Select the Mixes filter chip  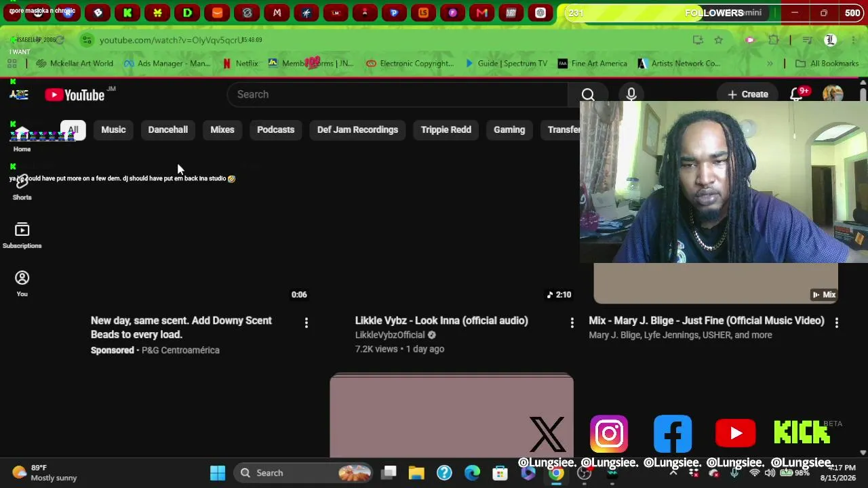[222, 129]
